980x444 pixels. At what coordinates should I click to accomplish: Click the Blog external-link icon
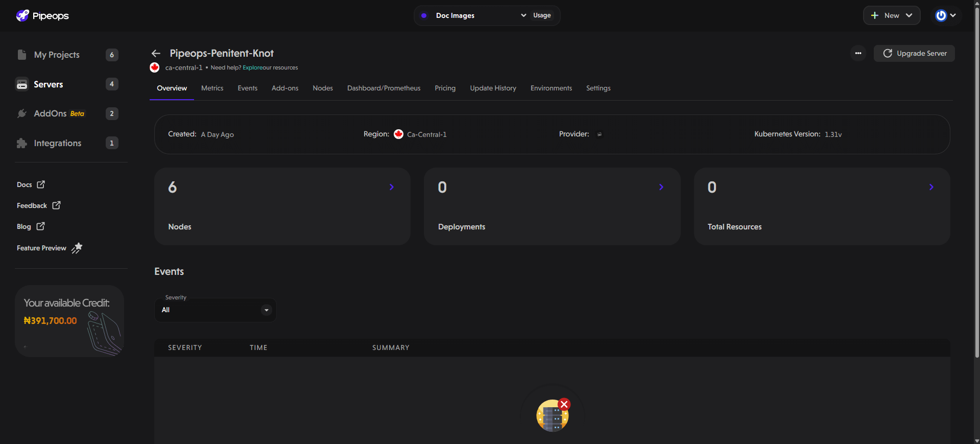41,226
